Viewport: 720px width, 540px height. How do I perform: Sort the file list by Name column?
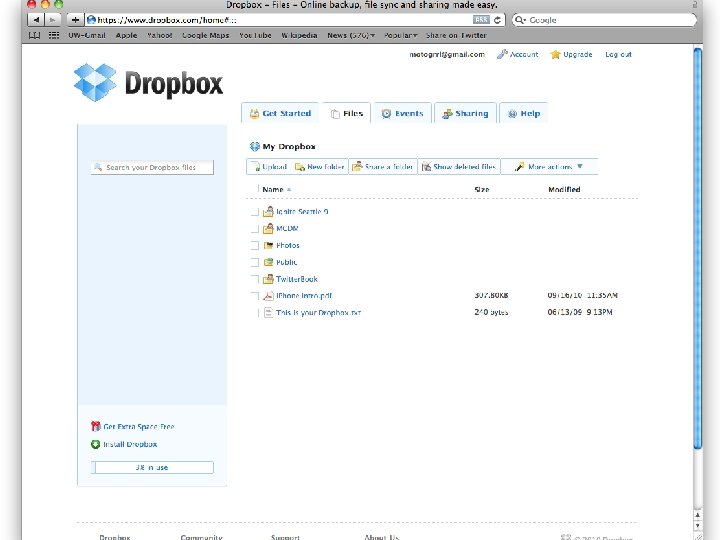click(x=276, y=189)
